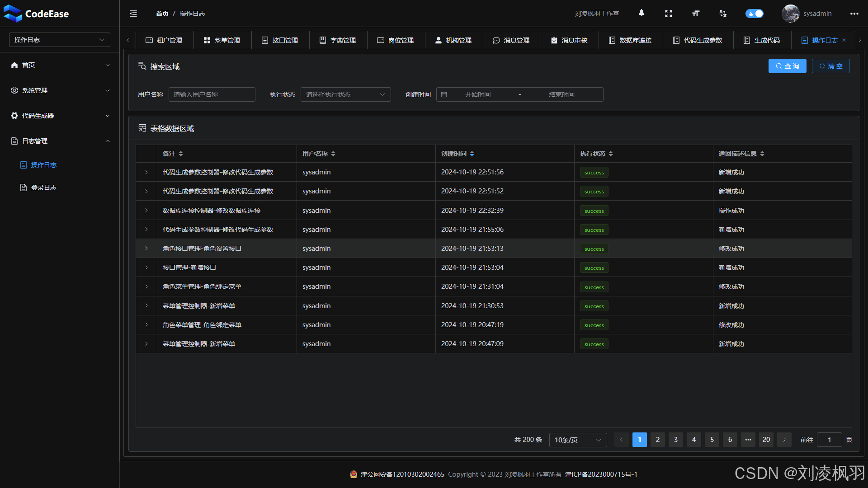Switch to the 数据库连接 tab
The image size is (868, 488).
(630, 40)
